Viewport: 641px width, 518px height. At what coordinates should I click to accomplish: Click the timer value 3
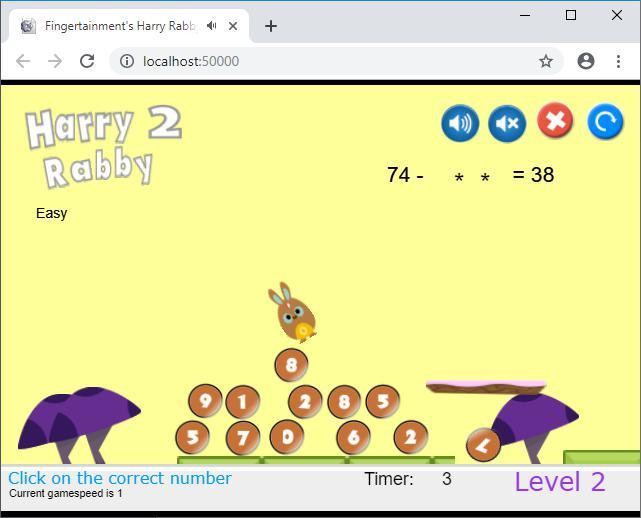(446, 479)
